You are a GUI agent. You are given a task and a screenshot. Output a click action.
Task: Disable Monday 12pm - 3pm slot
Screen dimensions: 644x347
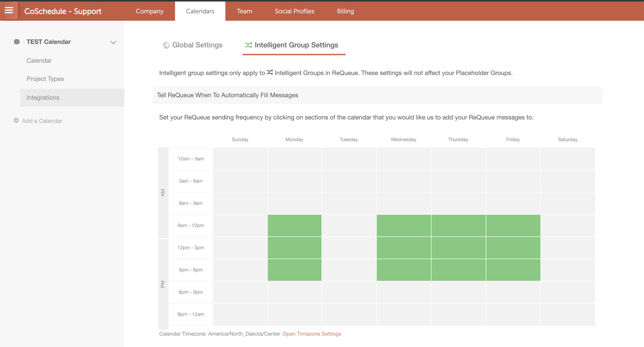[x=294, y=248]
